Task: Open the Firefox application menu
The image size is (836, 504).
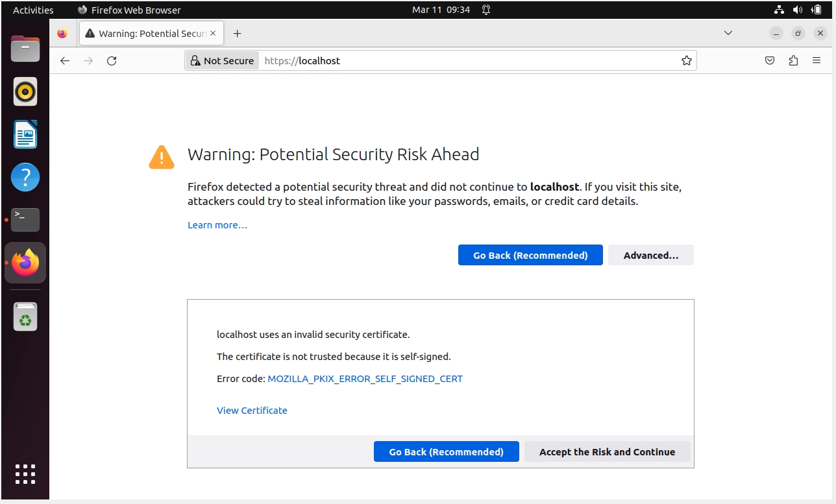Action: click(x=817, y=61)
